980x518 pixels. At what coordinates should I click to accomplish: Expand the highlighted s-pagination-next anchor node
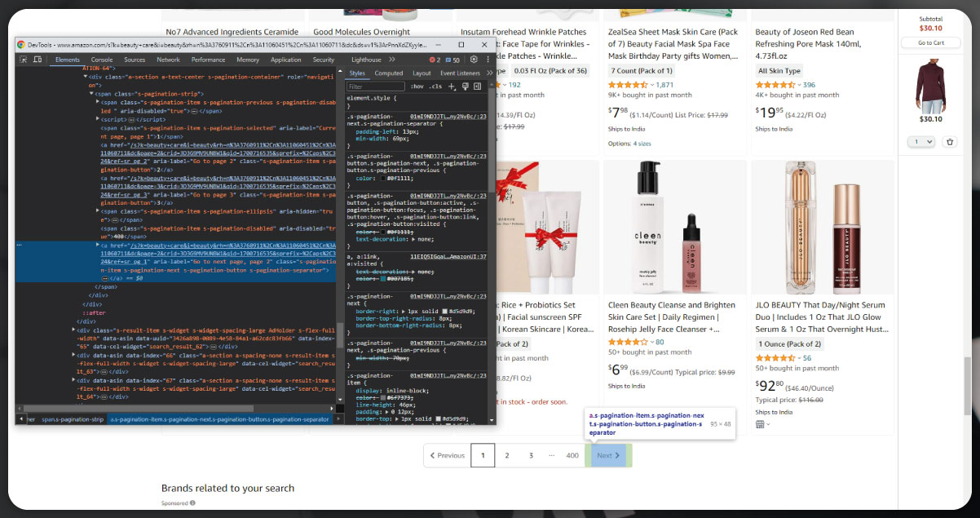[98, 245]
